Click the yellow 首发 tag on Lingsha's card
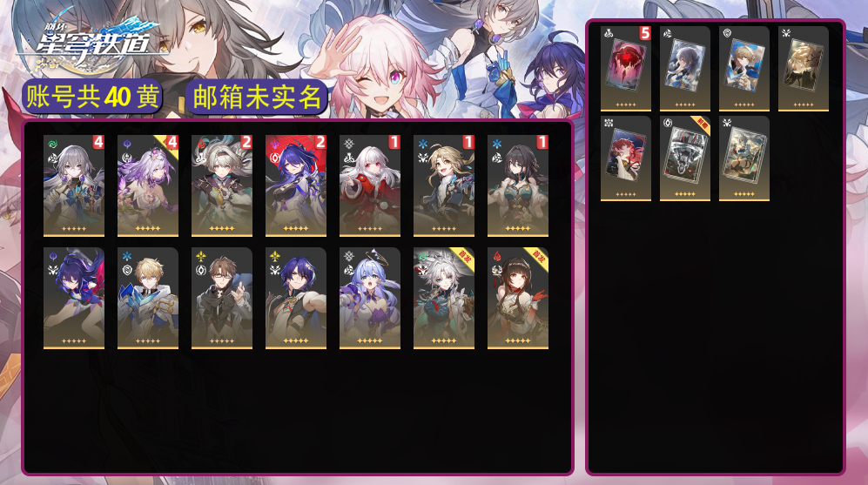This screenshot has height=485, width=868. click(536, 259)
